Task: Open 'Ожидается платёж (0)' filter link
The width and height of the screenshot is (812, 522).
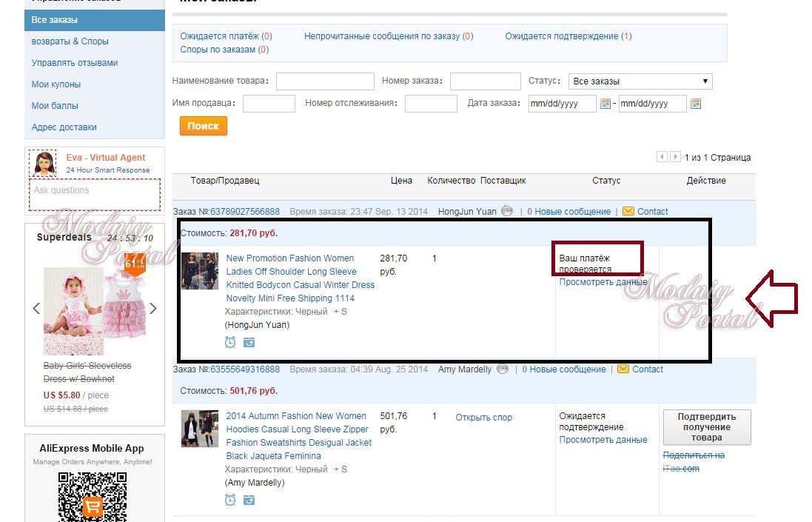Action: (x=226, y=36)
